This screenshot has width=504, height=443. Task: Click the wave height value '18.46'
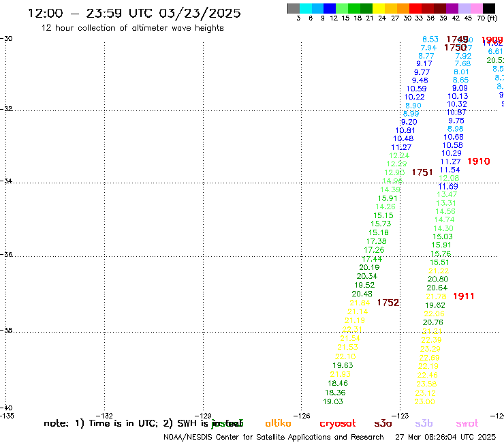pyautogui.click(x=338, y=383)
